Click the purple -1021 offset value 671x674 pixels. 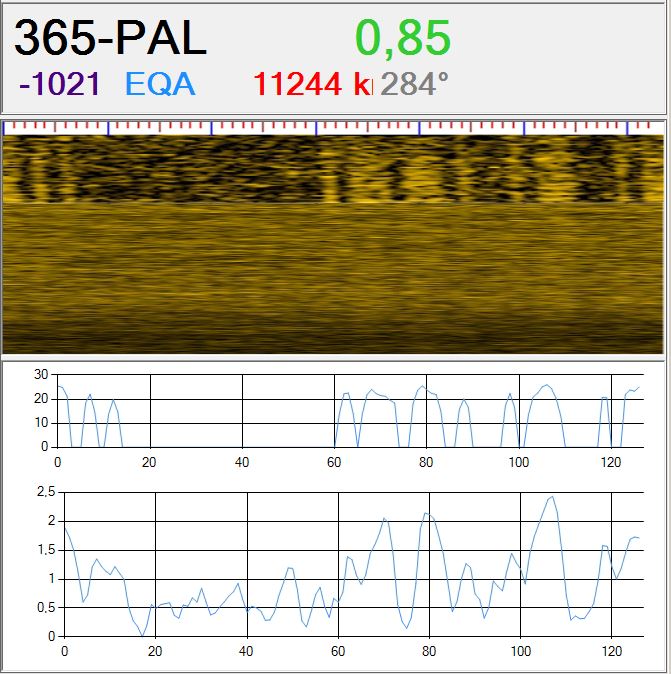click(x=60, y=83)
